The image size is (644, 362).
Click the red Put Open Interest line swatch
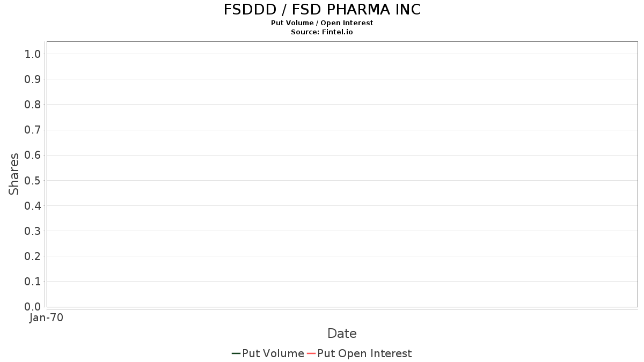[x=311, y=353]
